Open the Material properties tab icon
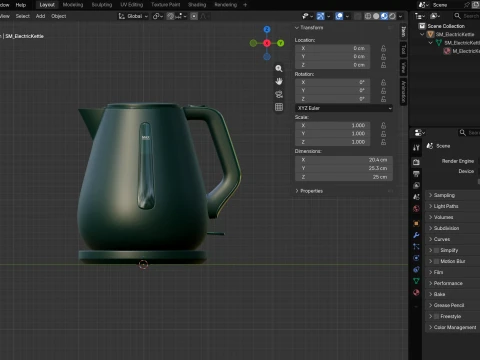The height and width of the screenshot is (360, 480). (x=416, y=293)
